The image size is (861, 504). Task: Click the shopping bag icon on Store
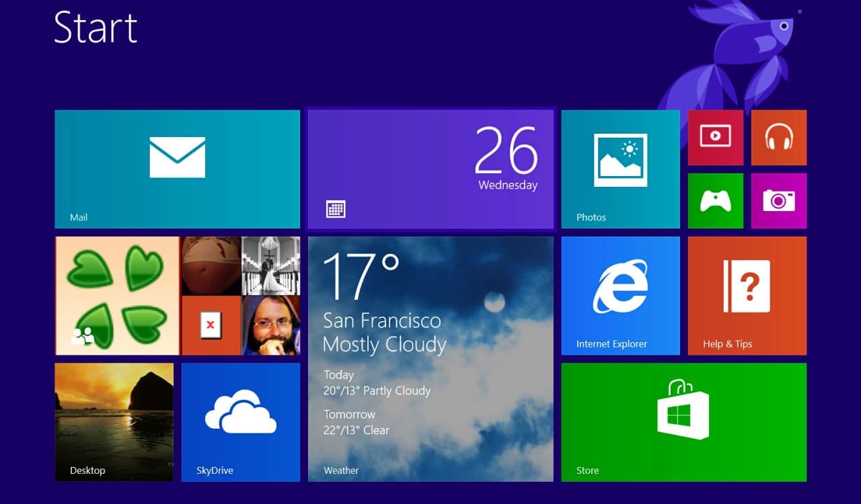[x=683, y=409]
